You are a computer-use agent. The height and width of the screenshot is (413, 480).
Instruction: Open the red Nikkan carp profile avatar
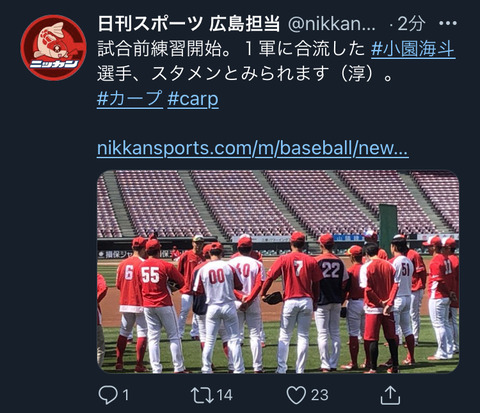coord(53,48)
